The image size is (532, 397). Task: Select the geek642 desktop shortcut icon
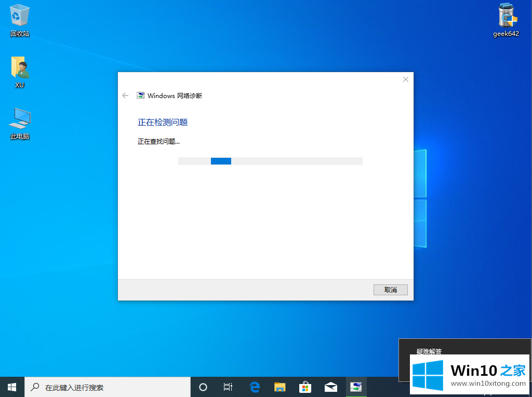click(506, 20)
